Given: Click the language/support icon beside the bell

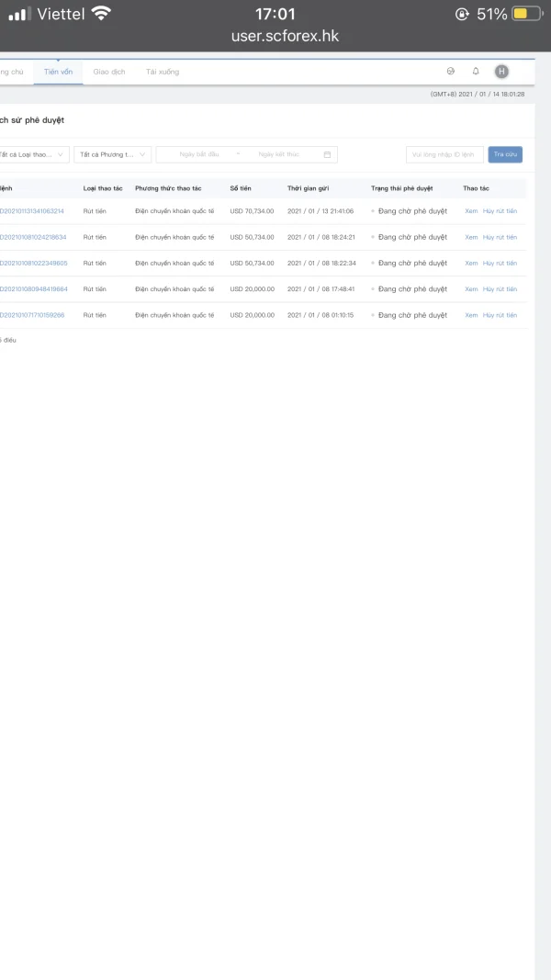Looking at the screenshot, I should pos(450,72).
